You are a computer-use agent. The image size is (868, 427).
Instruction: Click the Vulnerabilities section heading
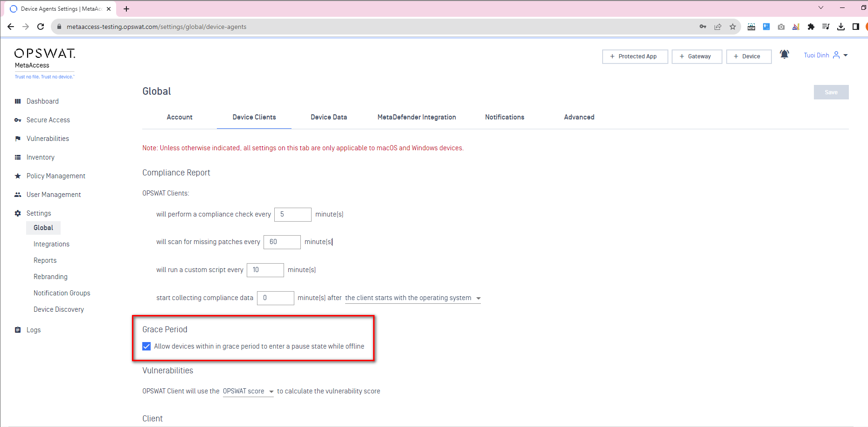pyautogui.click(x=167, y=371)
